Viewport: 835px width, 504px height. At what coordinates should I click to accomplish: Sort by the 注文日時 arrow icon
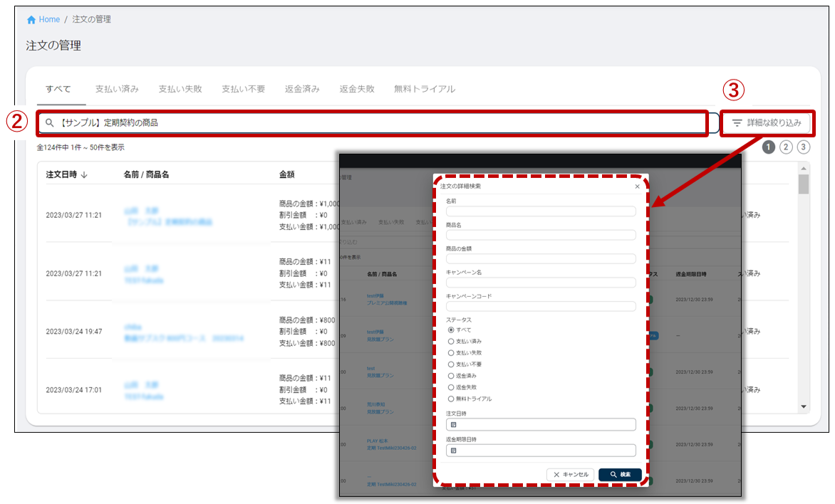click(x=84, y=174)
